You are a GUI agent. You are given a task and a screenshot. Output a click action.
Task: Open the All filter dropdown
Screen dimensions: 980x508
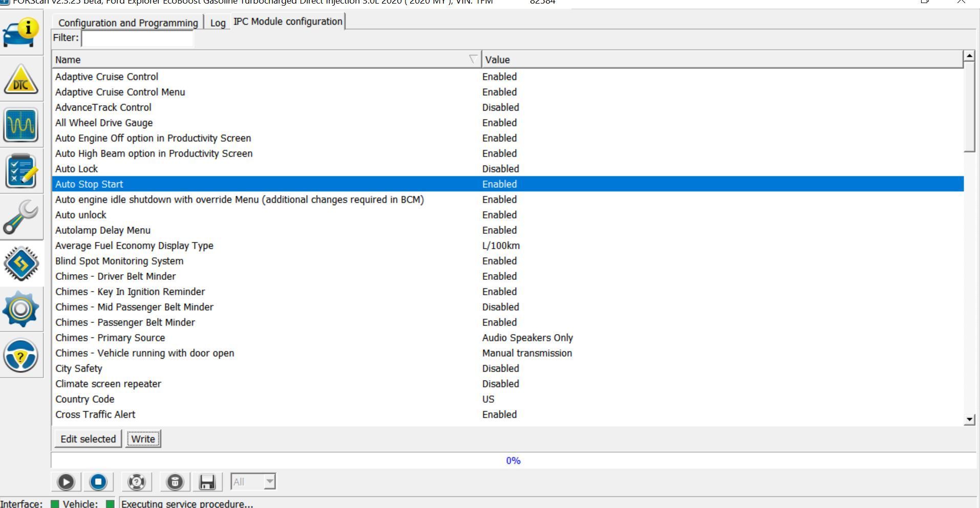(x=253, y=481)
